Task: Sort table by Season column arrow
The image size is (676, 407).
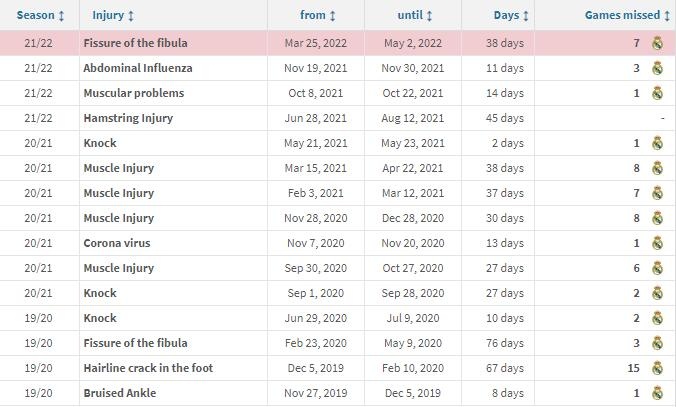Action: tap(61, 16)
